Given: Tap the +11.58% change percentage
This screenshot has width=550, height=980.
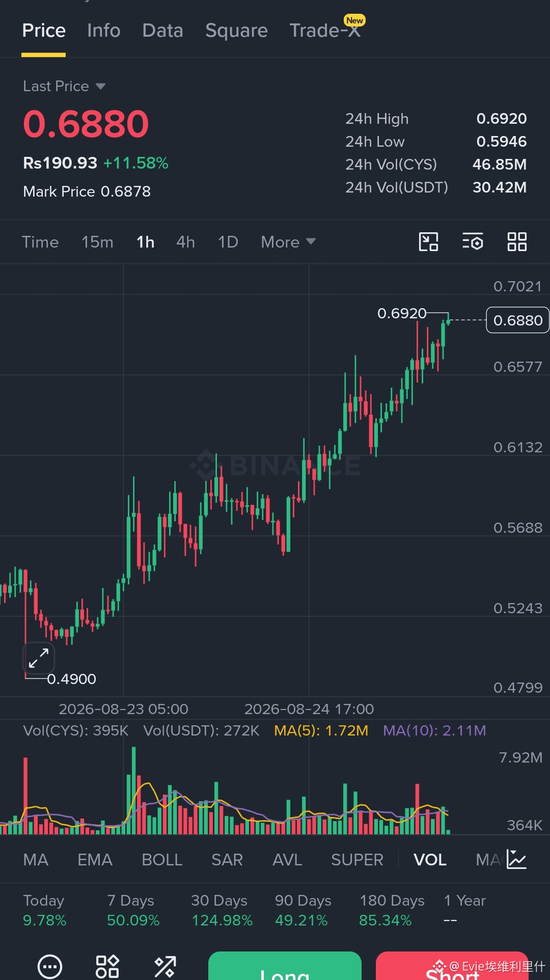Looking at the screenshot, I should [135, 163].
